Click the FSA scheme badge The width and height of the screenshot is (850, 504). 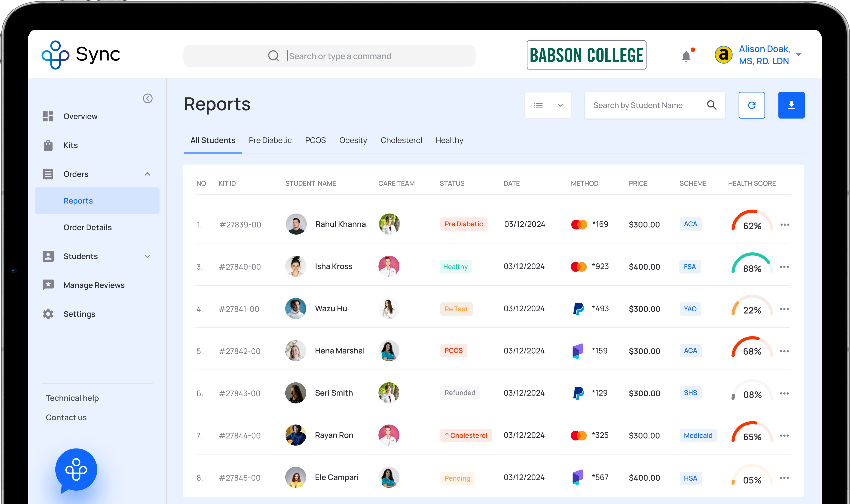(x=690, y=267)
